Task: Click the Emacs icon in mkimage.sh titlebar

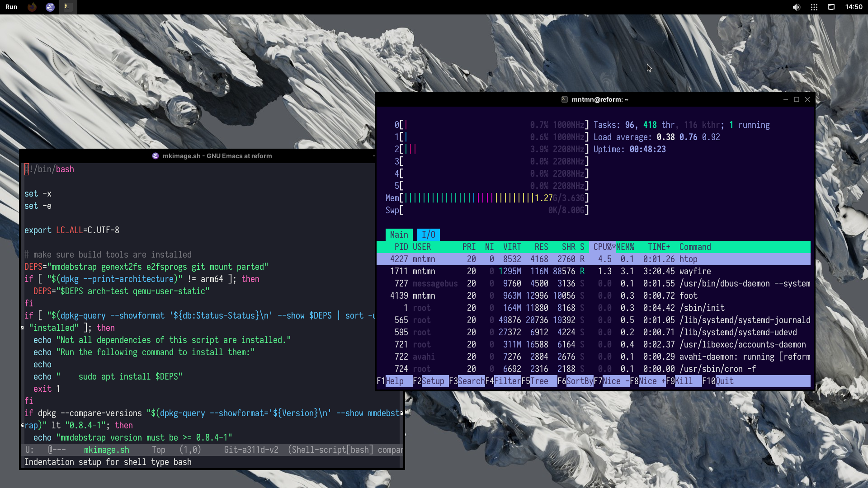Action: (x=156, y=156)
